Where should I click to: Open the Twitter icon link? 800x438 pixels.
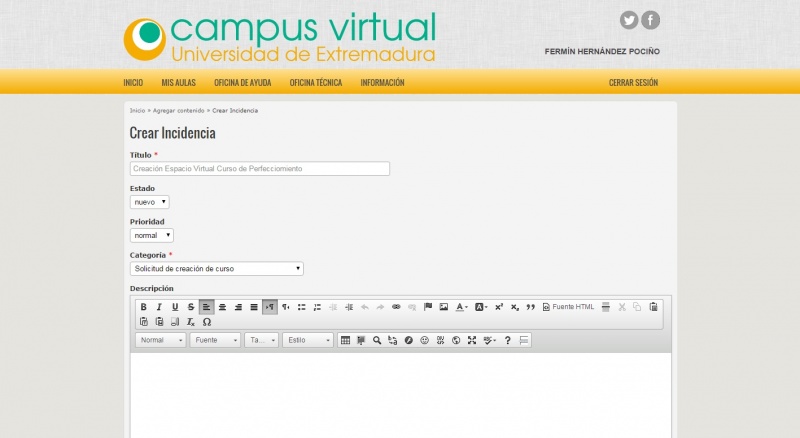point(629,20)
